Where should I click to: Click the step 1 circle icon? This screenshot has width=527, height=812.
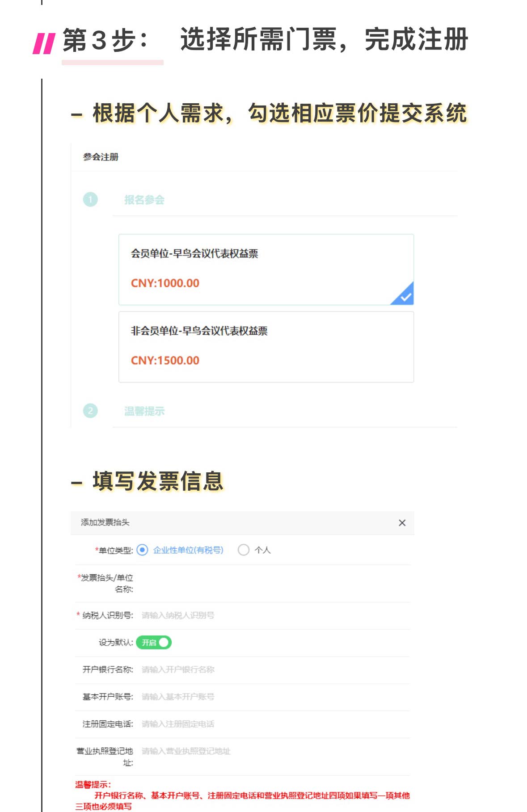pos(90,199)
